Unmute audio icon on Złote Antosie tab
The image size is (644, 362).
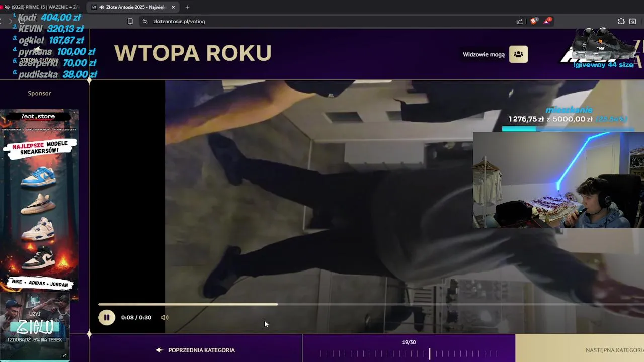[102, 7]
